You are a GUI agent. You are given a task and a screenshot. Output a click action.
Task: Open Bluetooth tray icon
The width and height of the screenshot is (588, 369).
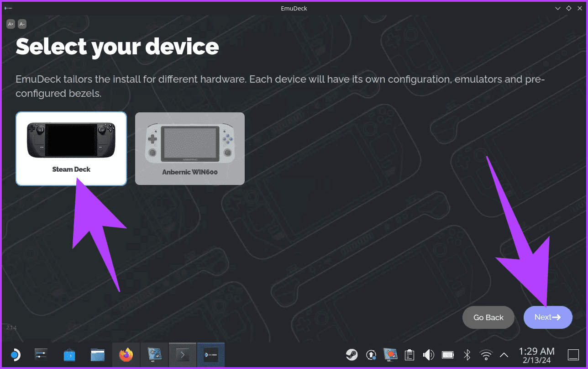(x=467, y=355)
